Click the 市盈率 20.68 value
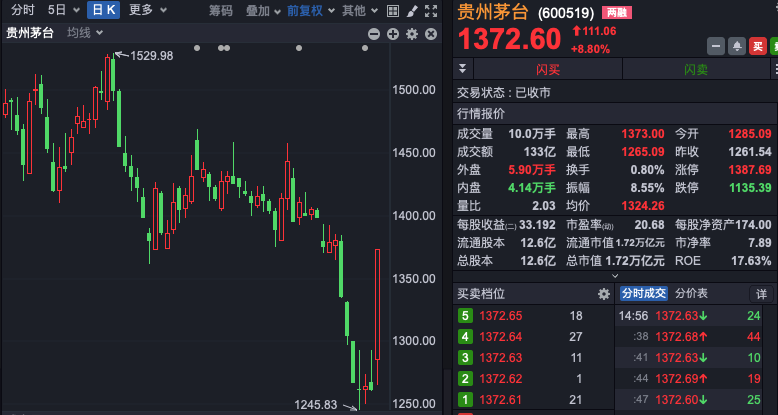Viewport: 778px width, 415px height. [649, 225]
